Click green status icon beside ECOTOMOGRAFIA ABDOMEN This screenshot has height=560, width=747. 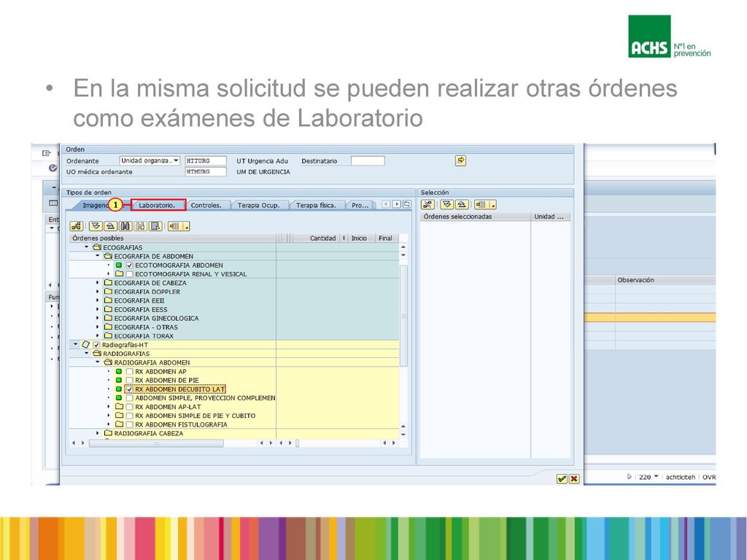coord(119,265)
